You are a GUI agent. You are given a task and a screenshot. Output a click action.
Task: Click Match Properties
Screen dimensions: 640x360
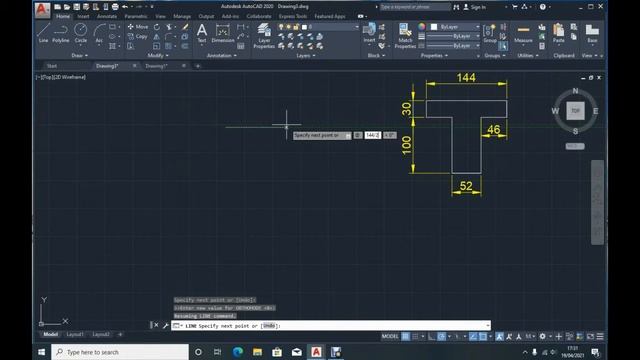pos(405,36)
